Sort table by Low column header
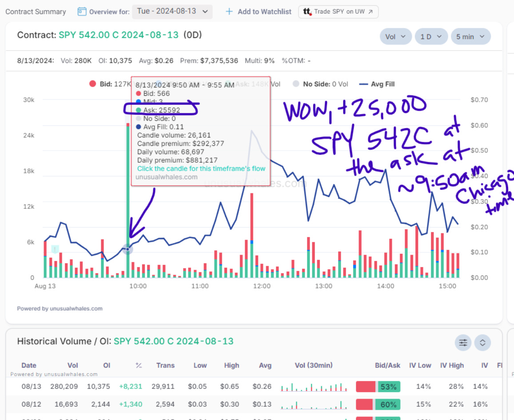 pos(200,365)
